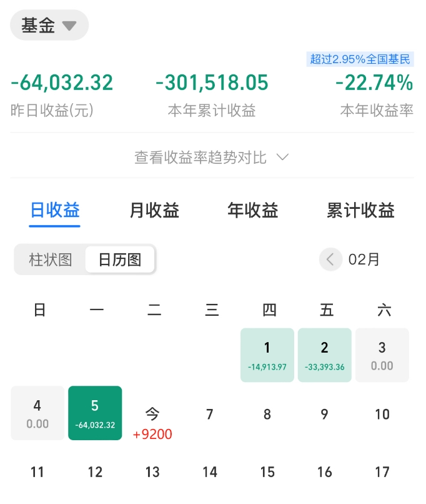The height and width of the screenshot is (504, 426).
Task: Select calendar date 11
Action: [37, 472]
